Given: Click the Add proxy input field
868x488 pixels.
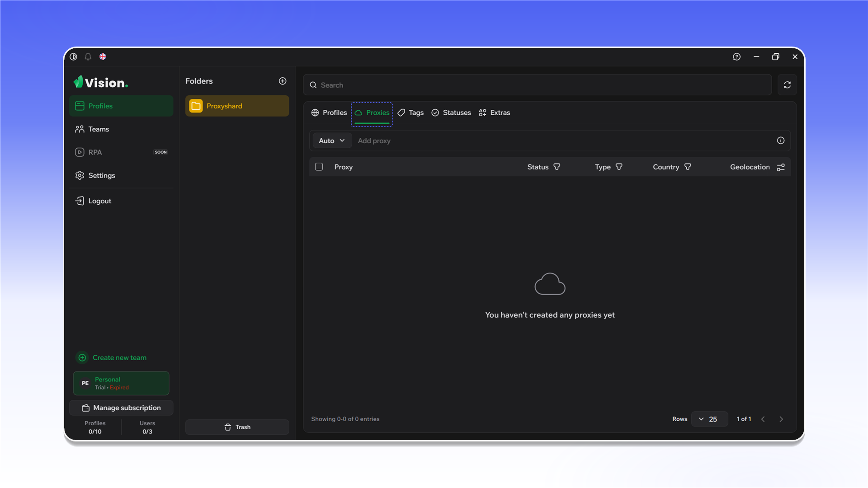Looking at the screenshot, I should 563,141.
